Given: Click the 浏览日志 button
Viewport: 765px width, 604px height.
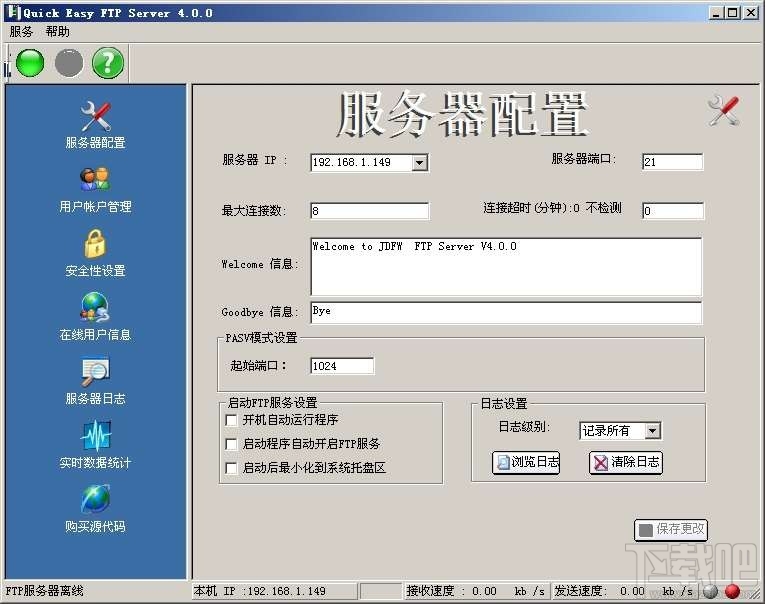Looking at the screenshot, I should pyautogui.click(x=526, y=463).
